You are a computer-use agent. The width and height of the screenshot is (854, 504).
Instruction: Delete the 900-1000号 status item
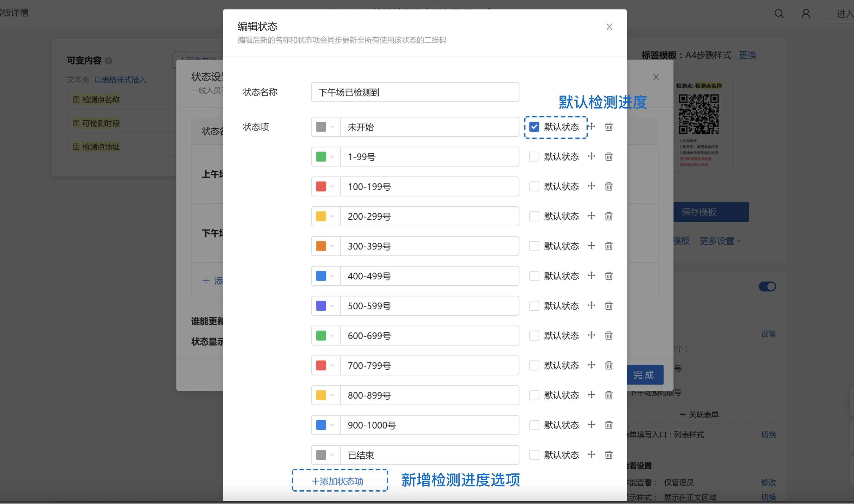(608, 425)
